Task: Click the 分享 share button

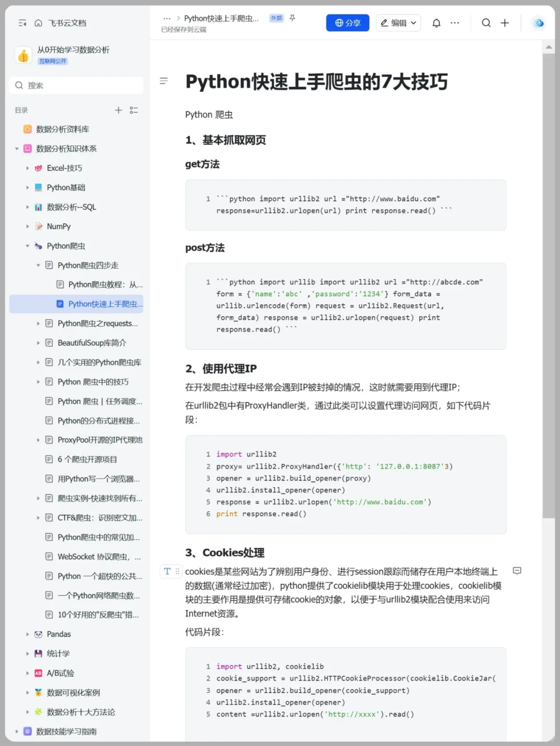Action: [347, 23]
